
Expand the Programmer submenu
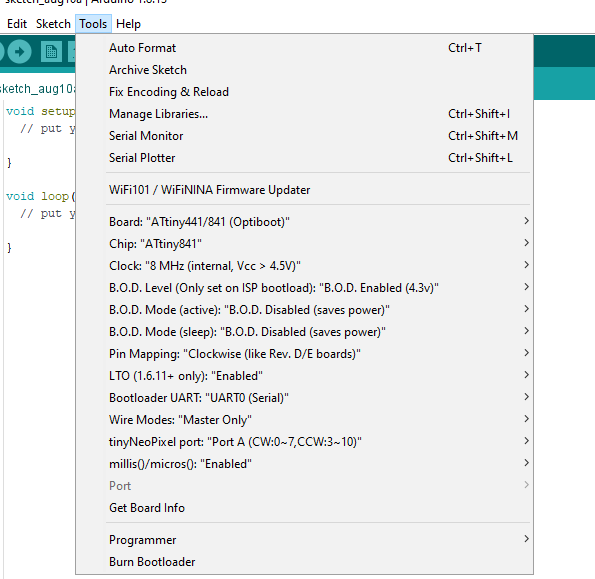click(304, 540)
